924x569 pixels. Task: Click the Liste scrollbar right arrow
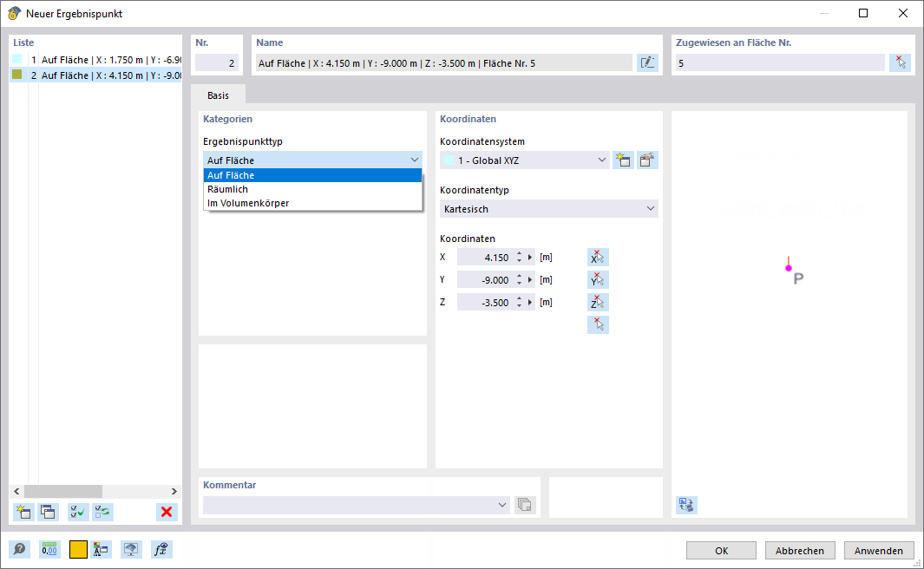[174, 491]
